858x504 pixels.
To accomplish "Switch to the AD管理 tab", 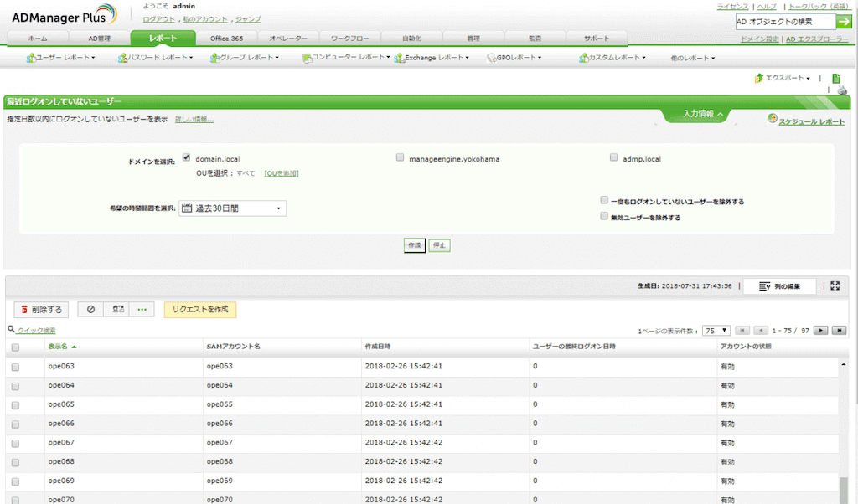I will pyautogui.click(x=99, y=39).
